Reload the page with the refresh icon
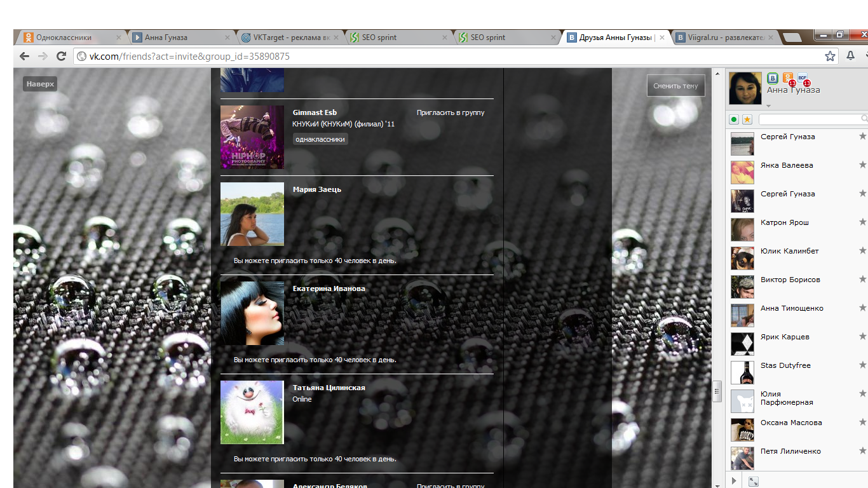This screenshot has width=868, height=488. tap(62, 56)
